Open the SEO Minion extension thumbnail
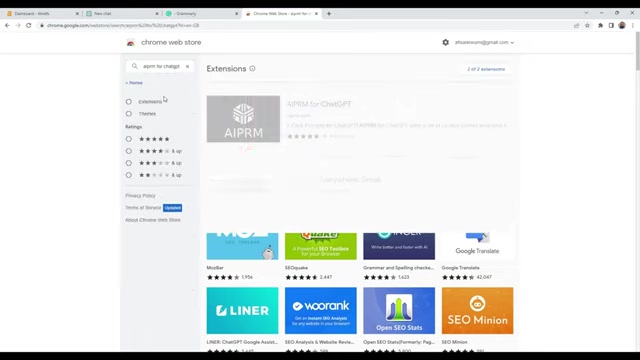This screenshot has width=640, height=360. click(x=477, y=311)
